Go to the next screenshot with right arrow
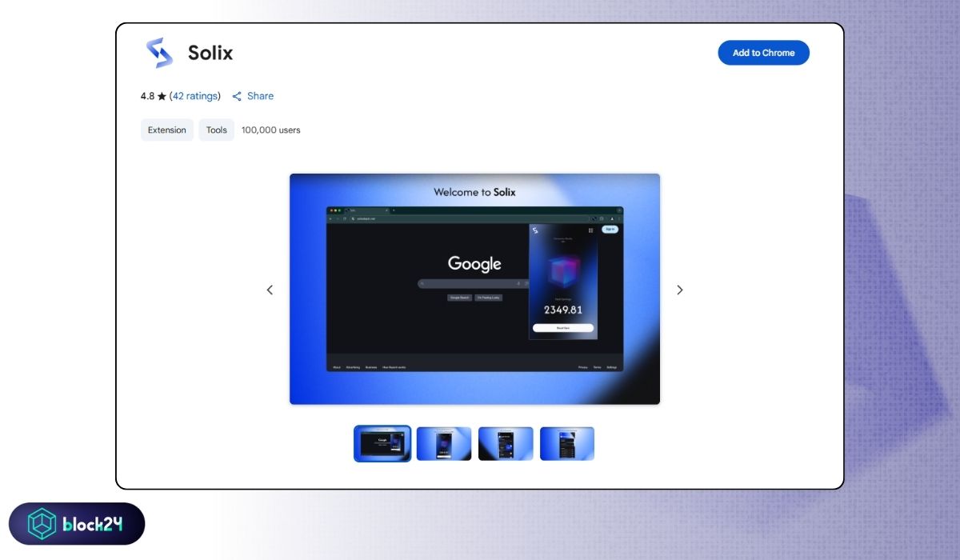The width and height of the screenshot is (960, 560). (680, 290)
